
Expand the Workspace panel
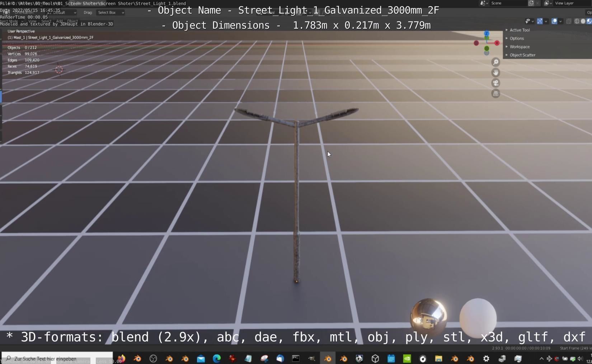(x=519, y=47)
